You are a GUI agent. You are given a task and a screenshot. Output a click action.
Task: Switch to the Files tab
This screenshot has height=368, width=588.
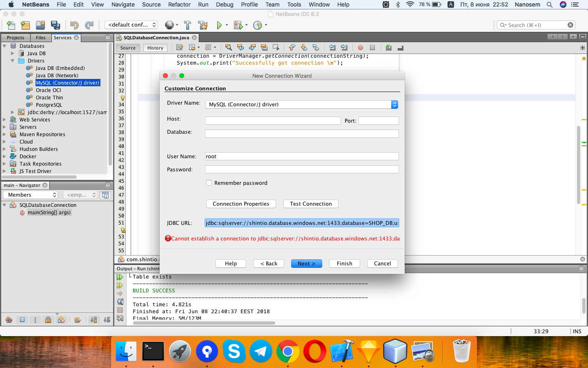point(41,38)
